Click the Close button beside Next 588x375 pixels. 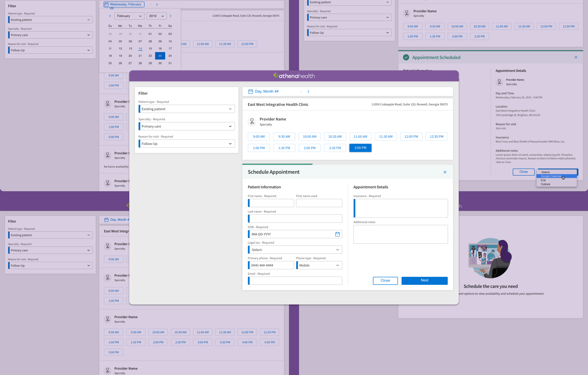tap(385, 281)
